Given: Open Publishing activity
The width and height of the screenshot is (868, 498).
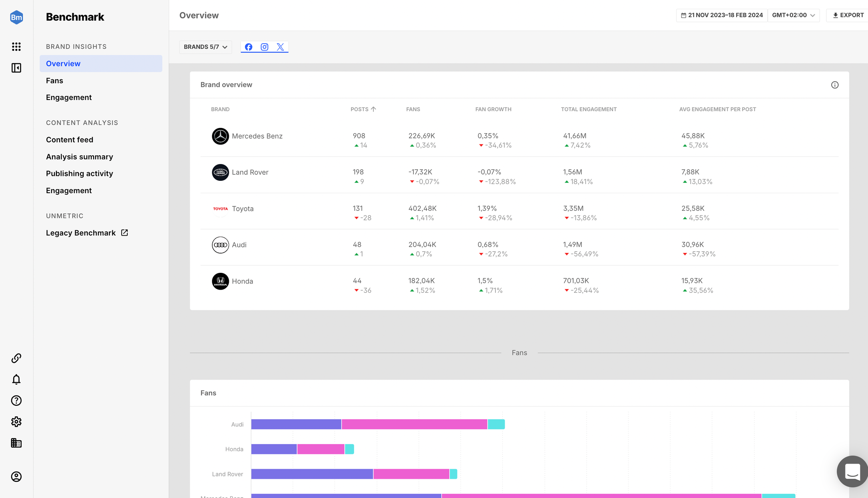Looking at the screenshot, I should [80, 174].
